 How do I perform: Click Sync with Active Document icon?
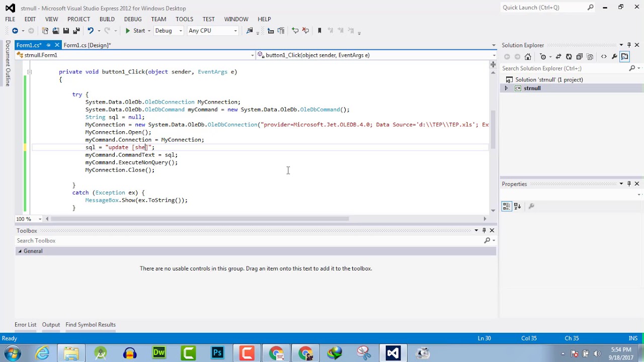pos(558,57)
